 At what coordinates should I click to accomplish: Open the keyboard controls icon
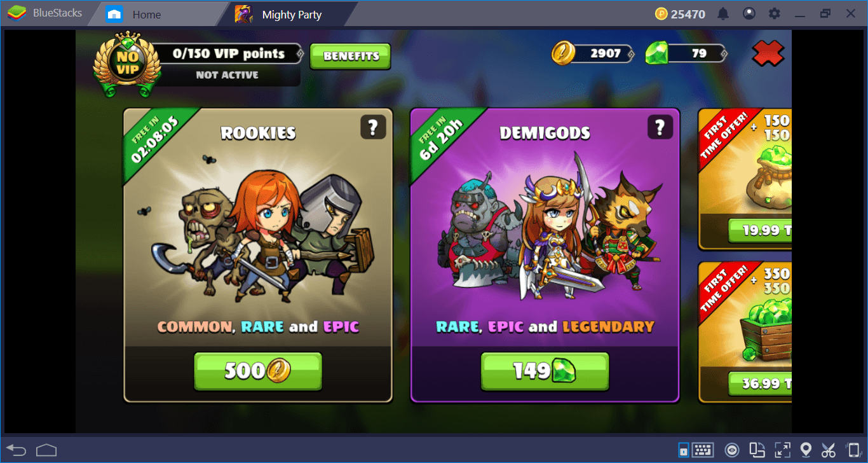702,450
